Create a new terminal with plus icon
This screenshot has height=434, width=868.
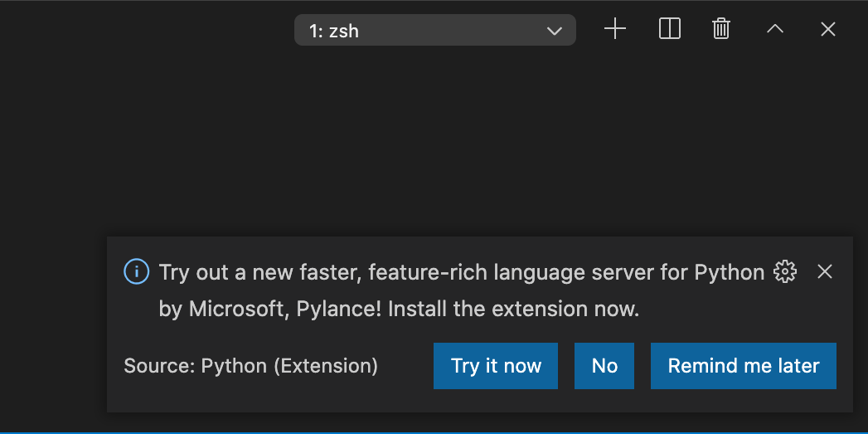pos(614,30)
